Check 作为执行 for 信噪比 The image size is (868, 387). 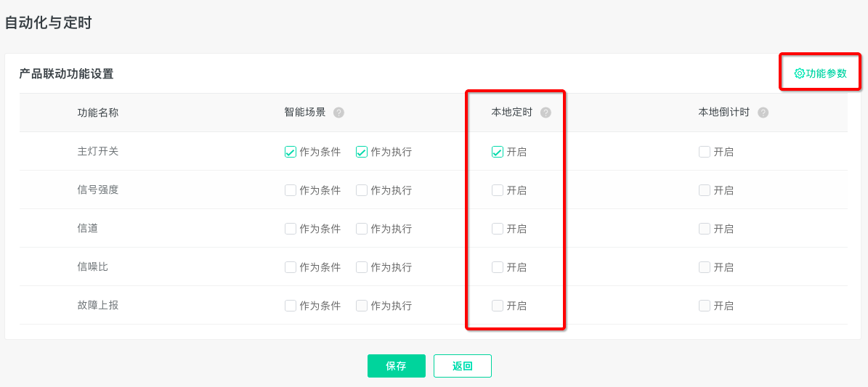tap(362, 267)
